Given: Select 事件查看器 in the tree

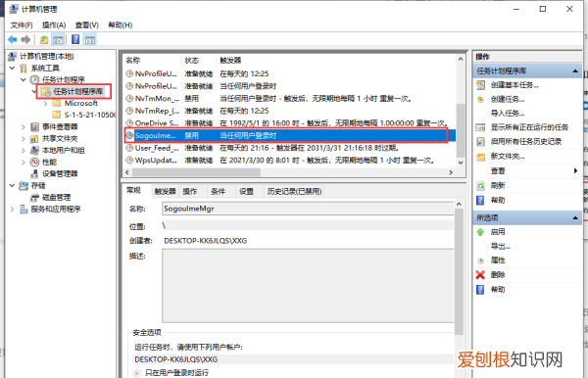Looking at the screenshot, I should 59,126.
